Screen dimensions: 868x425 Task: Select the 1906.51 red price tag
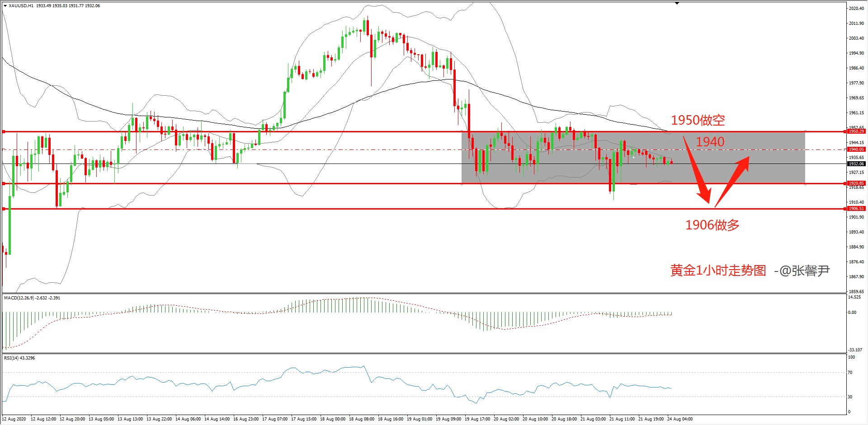[x=856, y=209]
